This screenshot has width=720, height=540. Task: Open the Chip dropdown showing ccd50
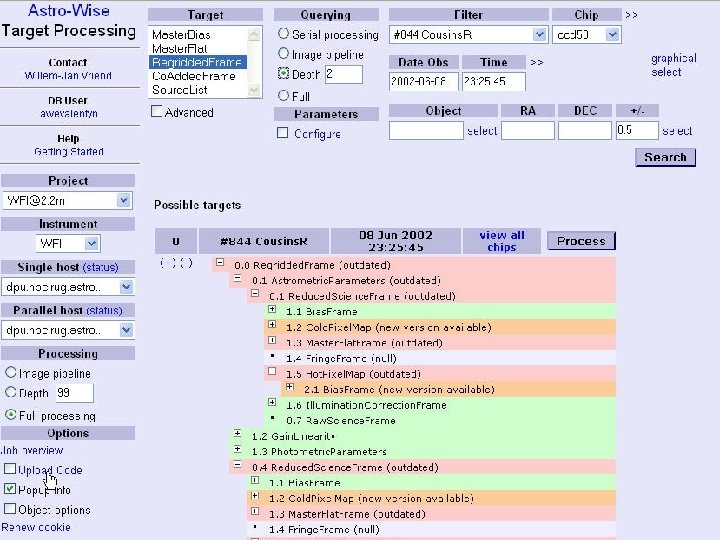[586, 34]
